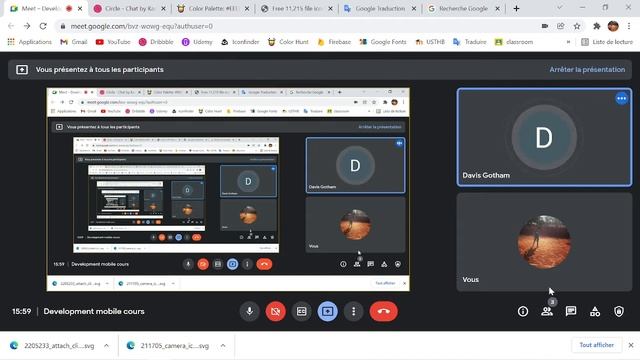Toggle closed captions in the Meet toolbar
Image resolution: width=640 pixels, height=360 pixels.
point(302,311)
